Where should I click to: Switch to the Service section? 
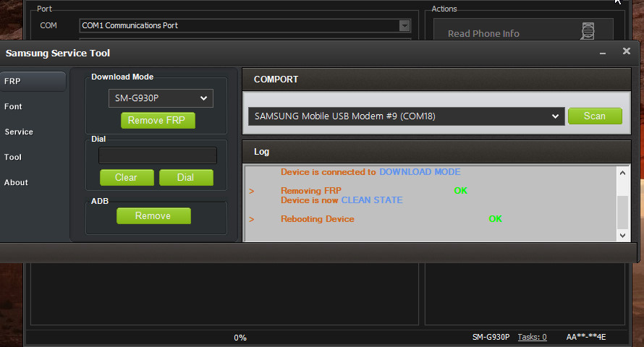pyautogui.click(x=19, y=132)
